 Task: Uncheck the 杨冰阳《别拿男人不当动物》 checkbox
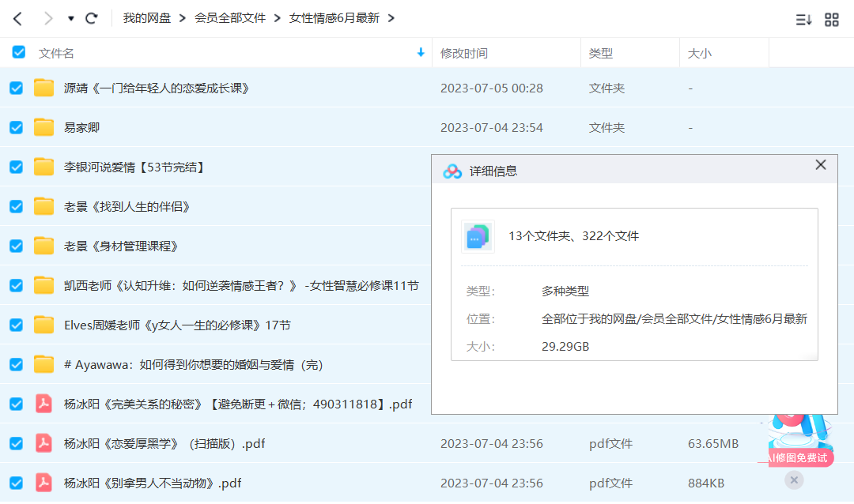[16, 483]
